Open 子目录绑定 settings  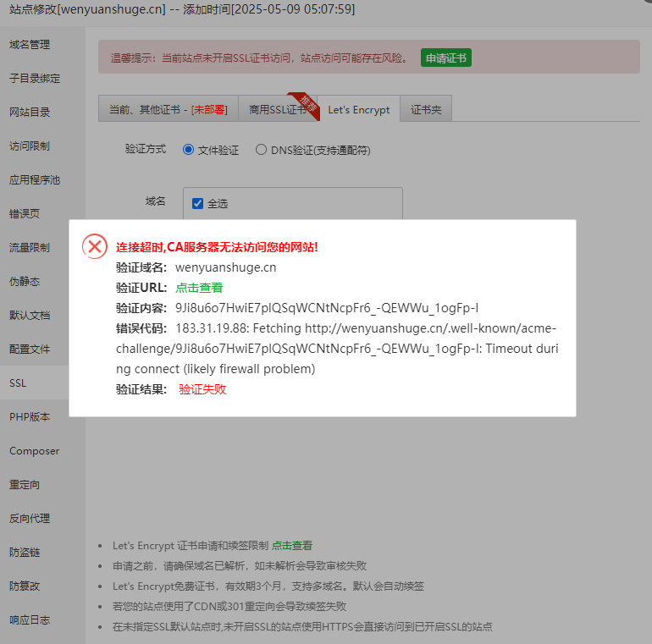pyautogui.click(x=35, y=78)
